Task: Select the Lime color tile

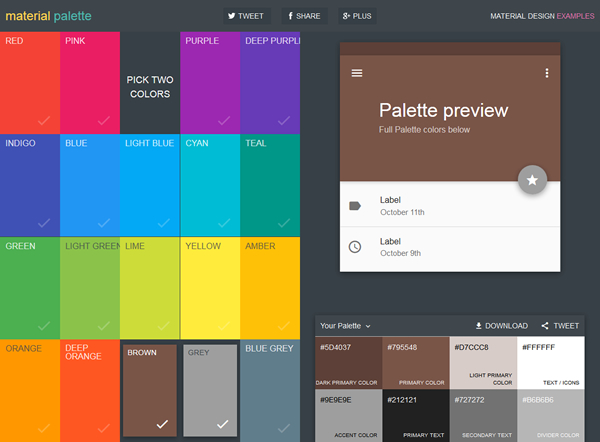Action: (x=150, y=288)
